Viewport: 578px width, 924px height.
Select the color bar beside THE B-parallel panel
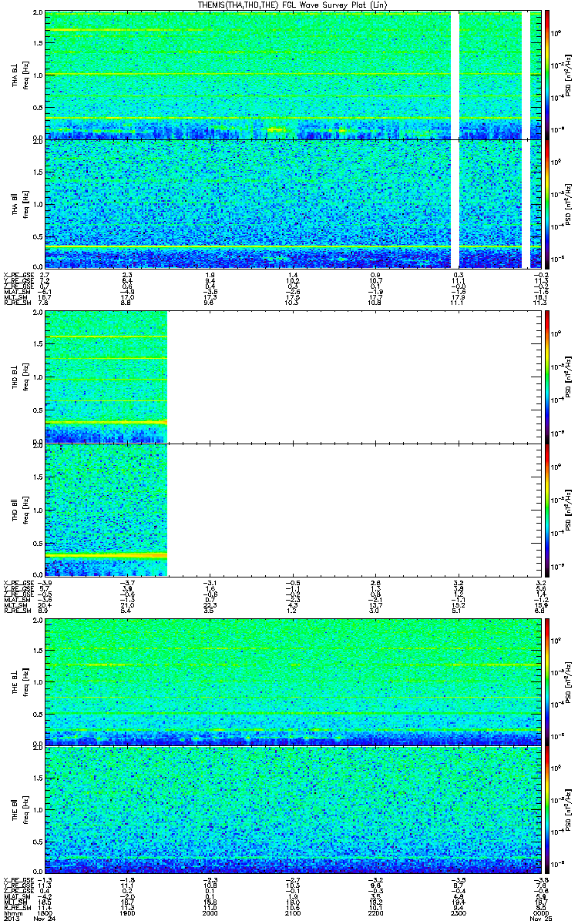coord(547,810)
